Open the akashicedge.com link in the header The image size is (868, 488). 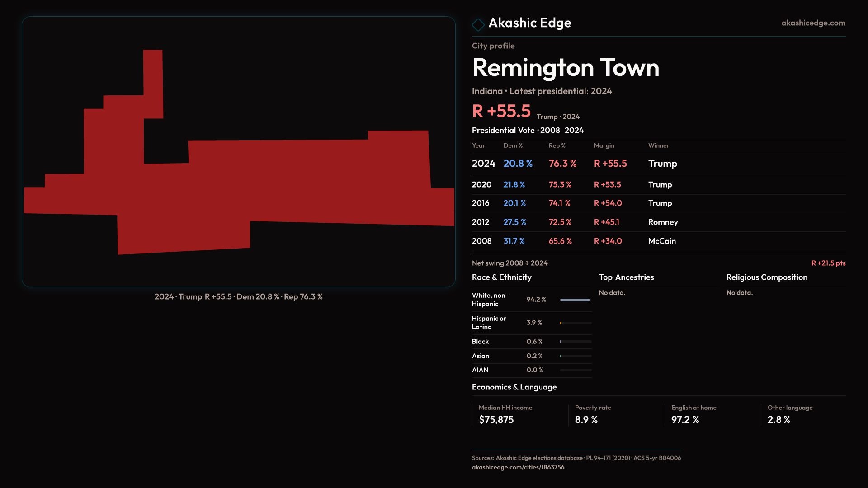pyautogui.click(x=813, y=23)
